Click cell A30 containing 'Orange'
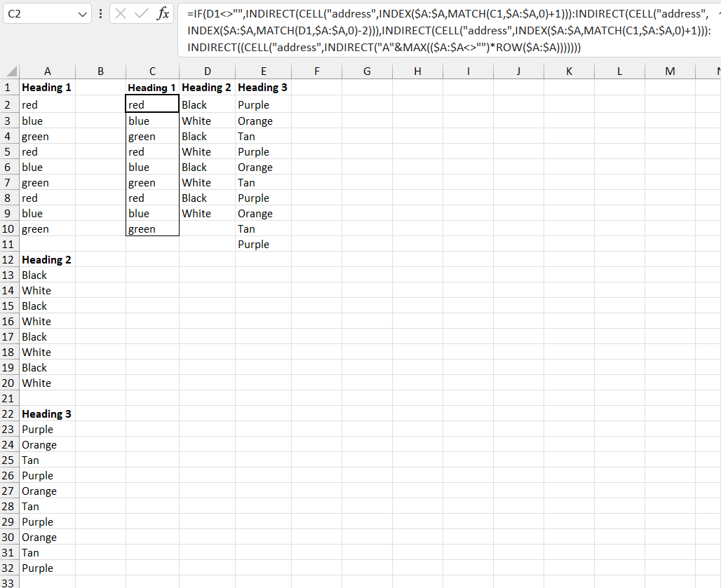 coord(48,537)
